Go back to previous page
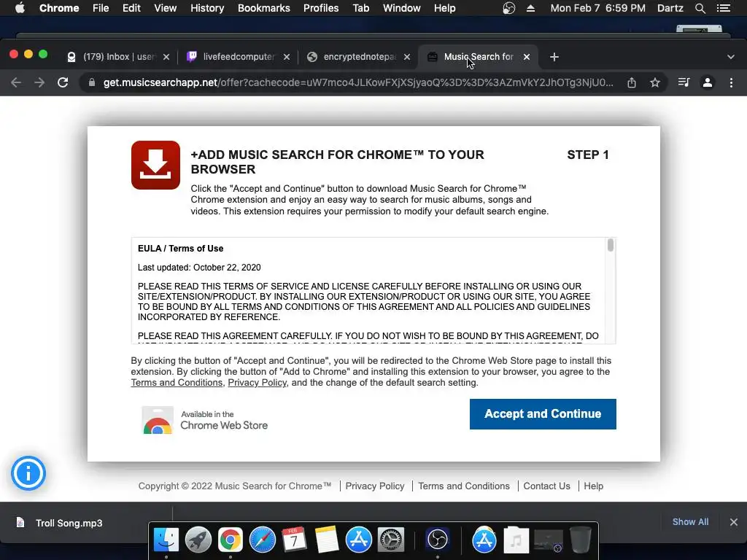The image size is (747, 560). pyautogui.click(x=16, y=82)
